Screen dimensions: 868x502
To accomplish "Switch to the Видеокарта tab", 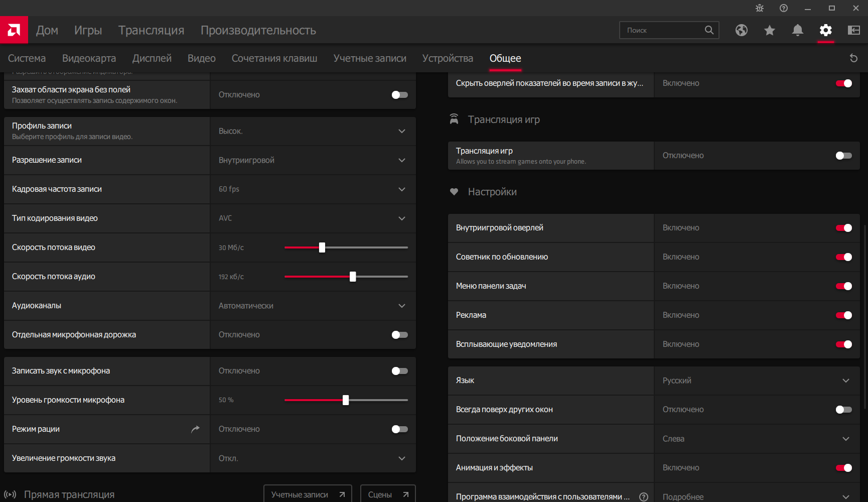I will click(89, 58).
